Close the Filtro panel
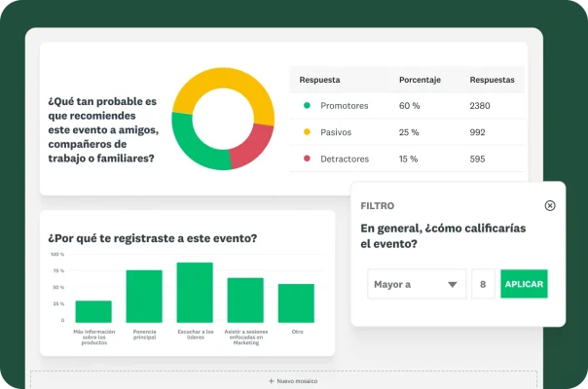 click(x=550, y=205)
